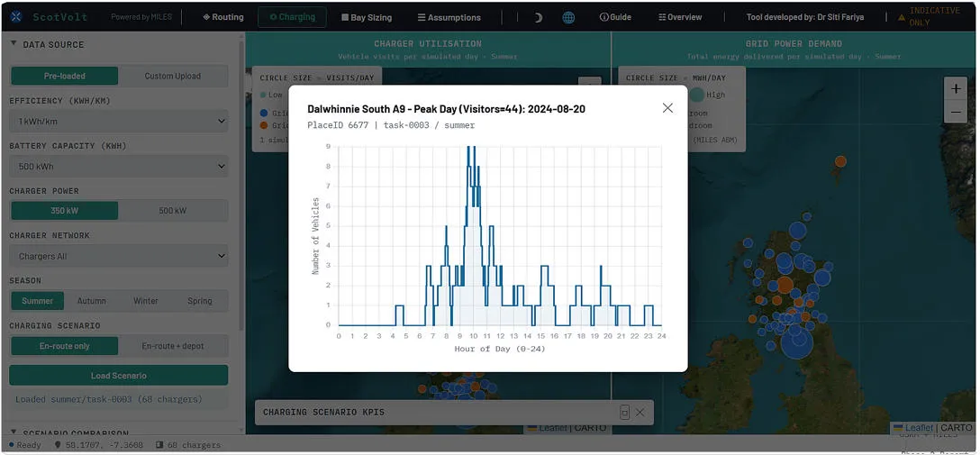Zoom in on the grid power map
Viewport: 980px width, 455px height.
click(x=956, y=89)
